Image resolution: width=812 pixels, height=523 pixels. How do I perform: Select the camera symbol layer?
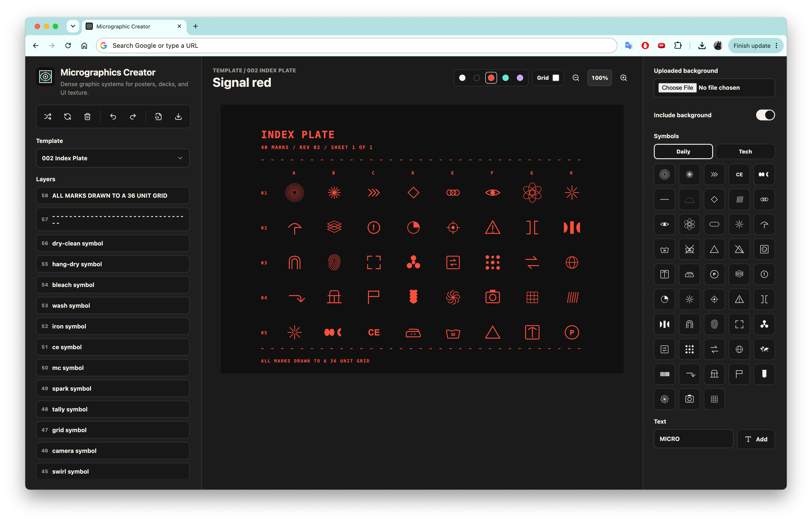click(x=113, y=451)
